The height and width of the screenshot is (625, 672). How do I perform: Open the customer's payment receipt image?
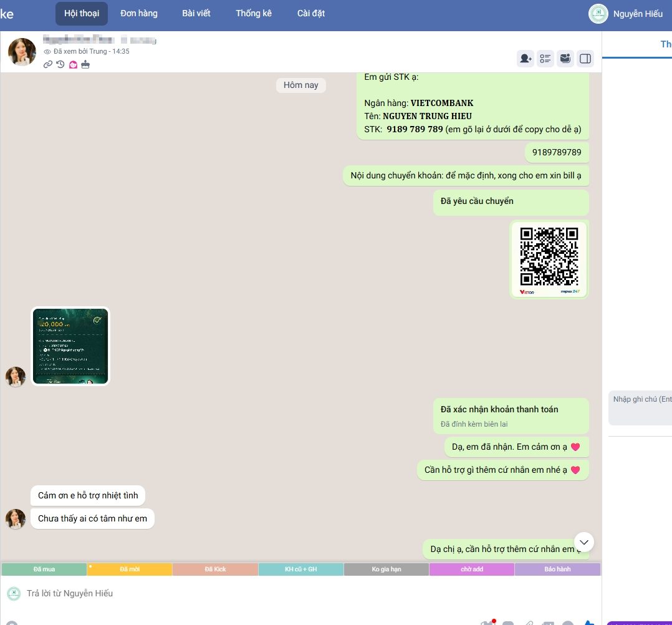click(70, 346)
